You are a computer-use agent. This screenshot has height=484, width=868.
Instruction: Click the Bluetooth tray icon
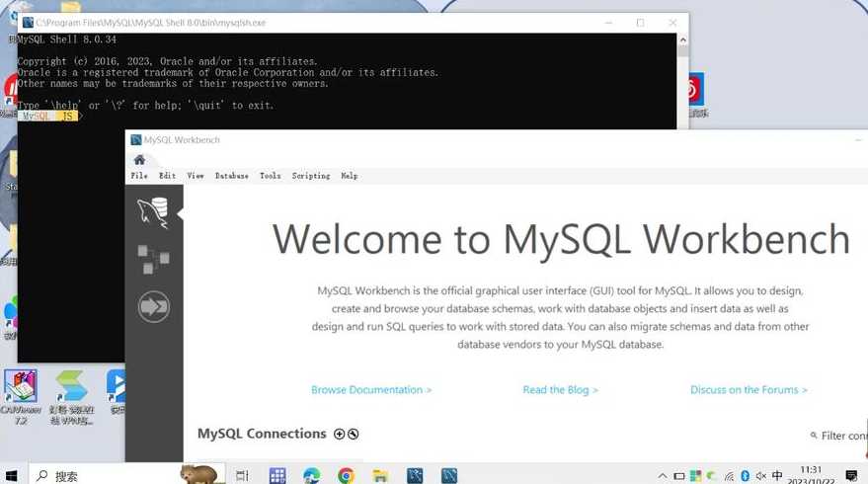pyautogui.click(x=746, y=476)
